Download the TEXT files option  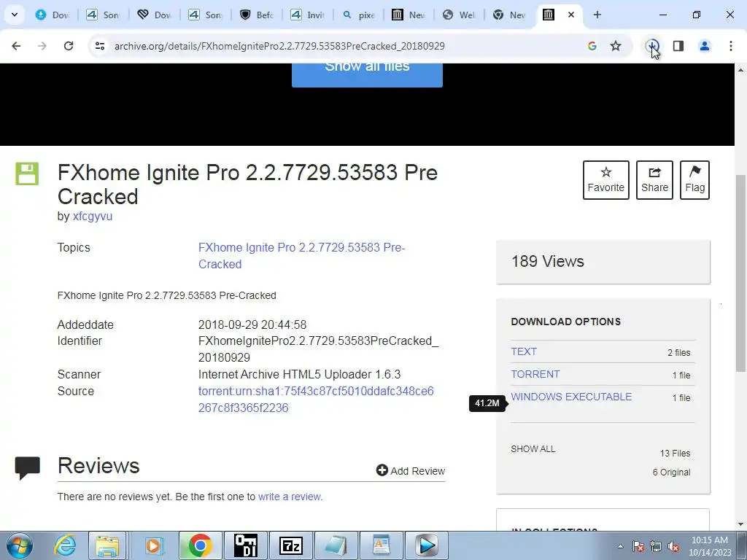pos(524,351)
